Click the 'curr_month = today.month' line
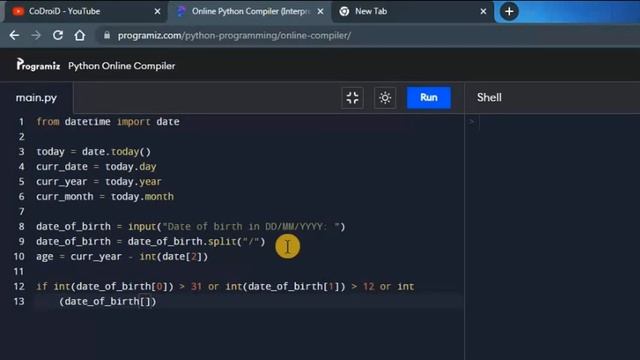 click(x=105, y=196)
